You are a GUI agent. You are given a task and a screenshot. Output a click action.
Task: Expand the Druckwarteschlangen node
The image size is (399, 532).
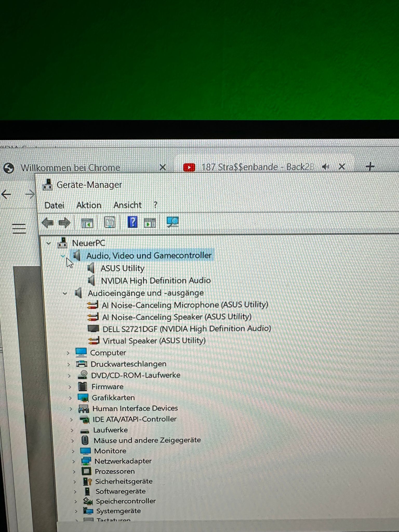[69, 364]
